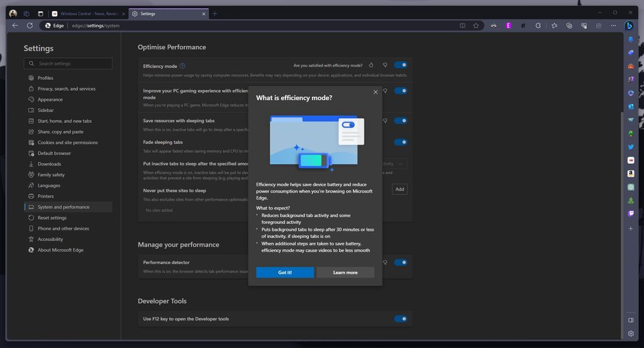644x348 pixels.
Task: Open Privacy, search, and services section
Action: (68, 89)
